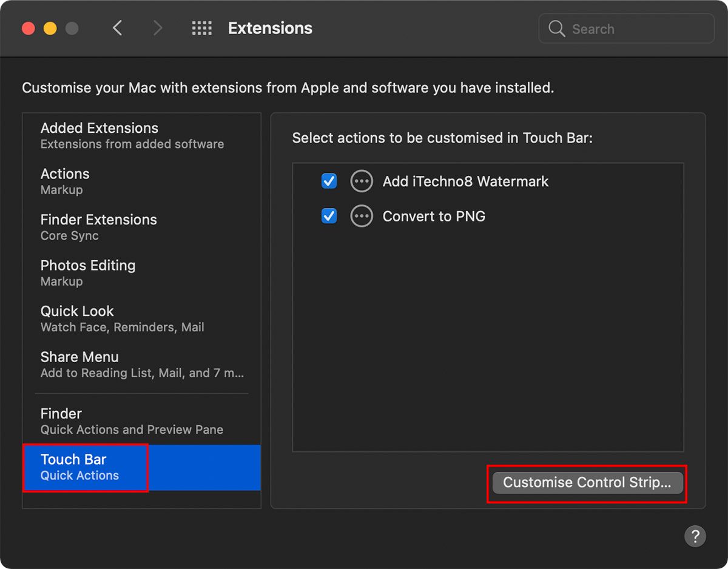The width and height of the screenshot is (728, 569).
Task: Click the ellipsis icon next to Convert to PNG
Action: pyautogui.click(x=362, y=216)
